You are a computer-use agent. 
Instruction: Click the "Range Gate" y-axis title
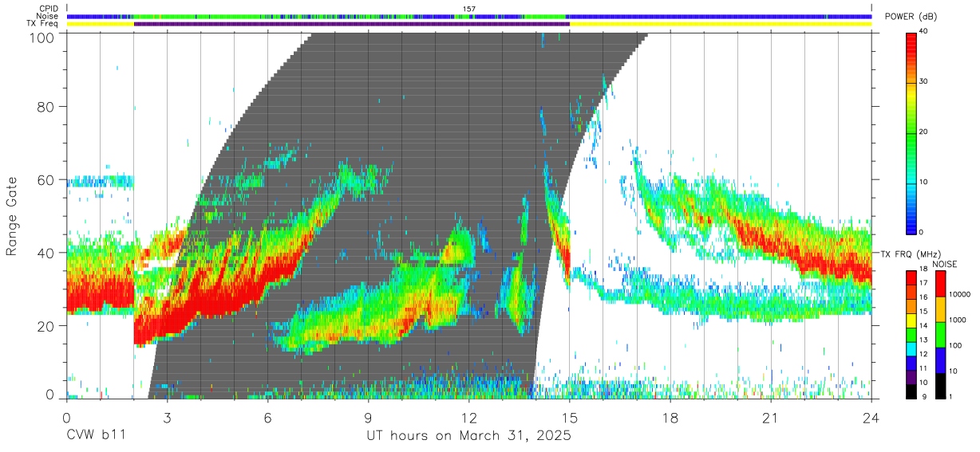tap(12, 217)
